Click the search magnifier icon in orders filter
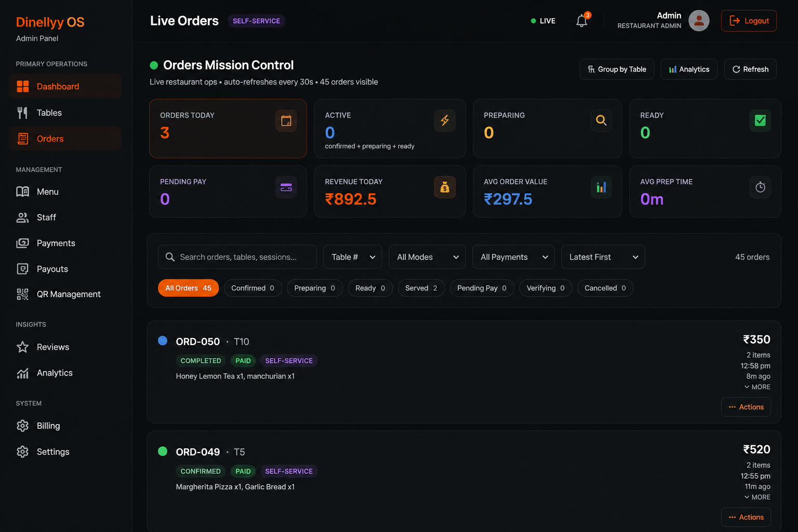 170,257
